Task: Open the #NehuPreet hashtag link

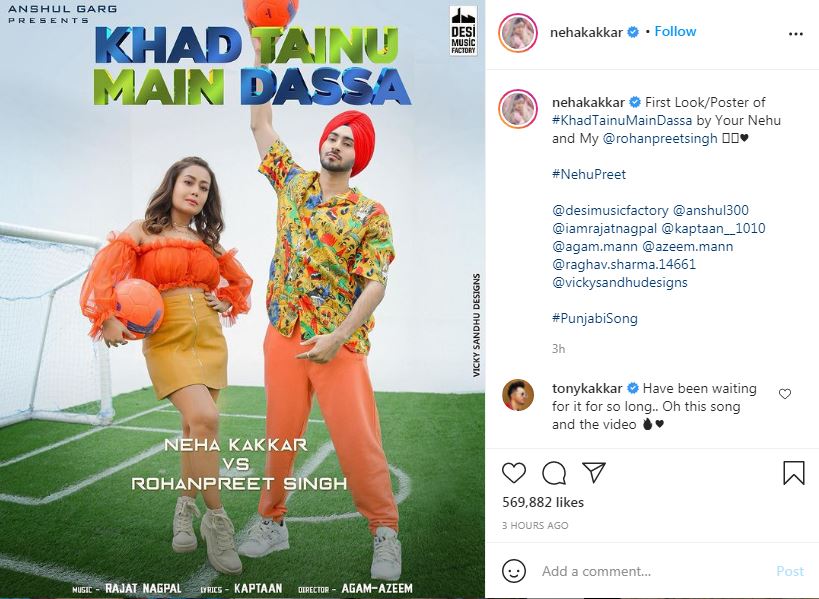Action: pos(589,174)
